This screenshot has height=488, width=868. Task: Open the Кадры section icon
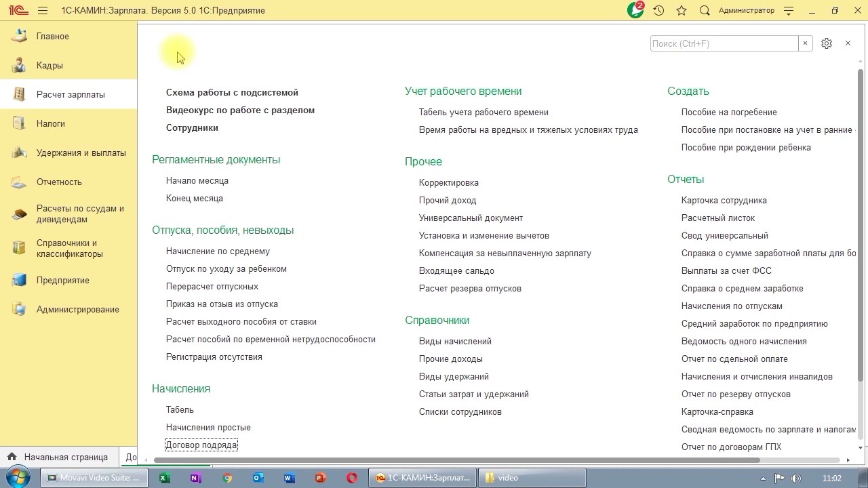point(19,65)
